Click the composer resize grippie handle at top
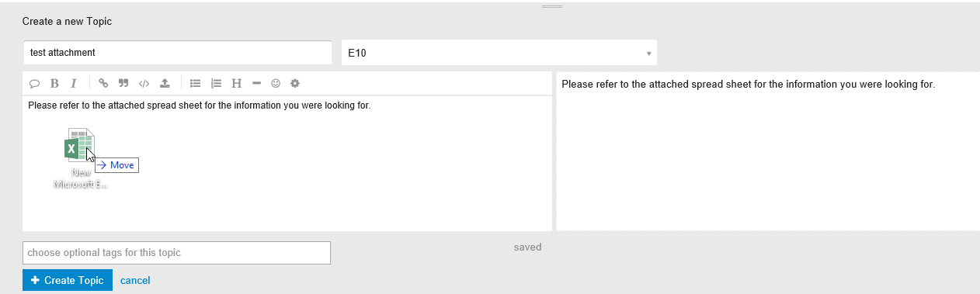The image size is (980, 294). 552,6
